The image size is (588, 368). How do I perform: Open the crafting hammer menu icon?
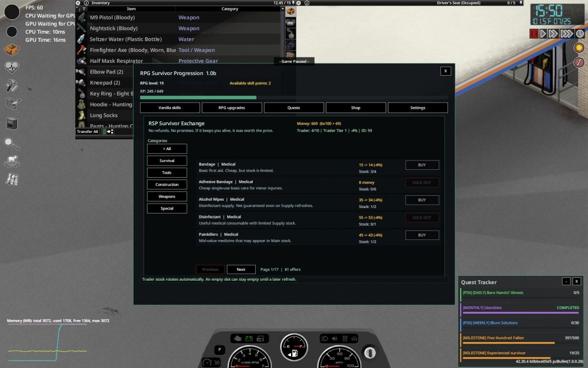[12, 85]
